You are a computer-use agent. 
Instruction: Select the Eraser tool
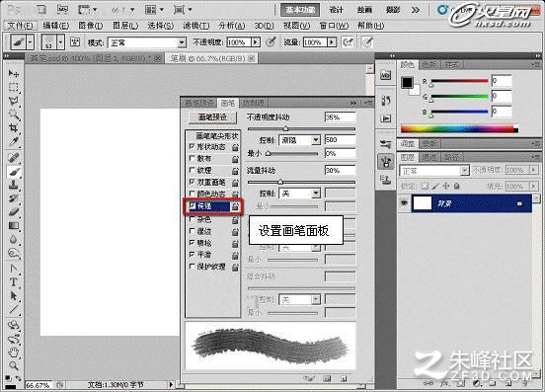[x=13, y=211]
